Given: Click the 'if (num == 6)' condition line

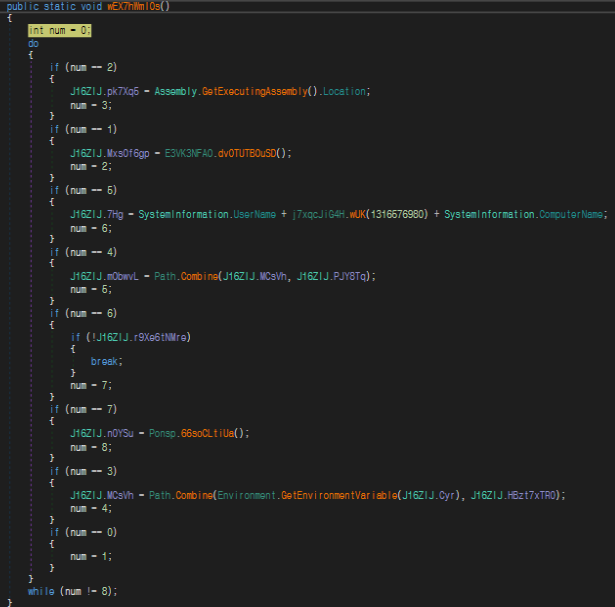Looking at the screenshot, I should (83, 314).
